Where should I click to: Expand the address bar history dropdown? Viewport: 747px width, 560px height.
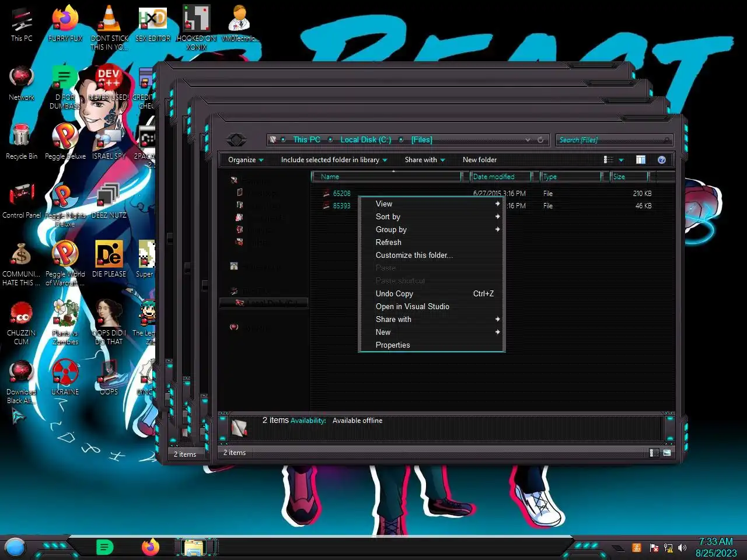pyautogui.click(x=528, y=140)
